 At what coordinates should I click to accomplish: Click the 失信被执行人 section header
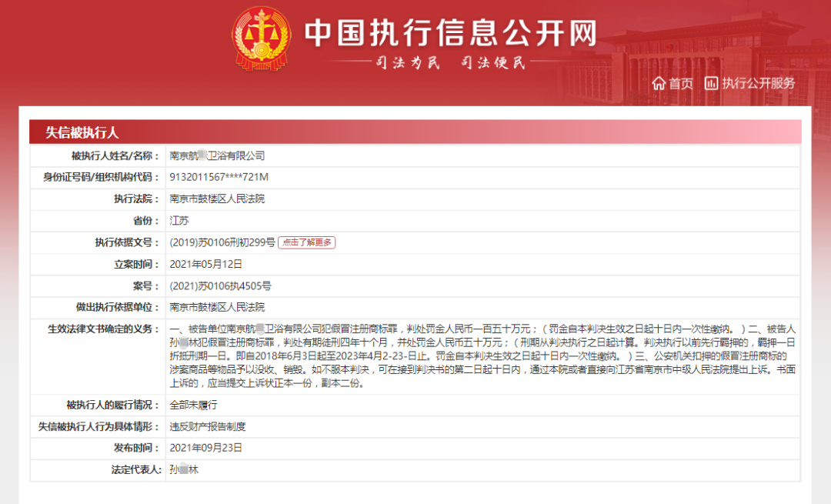coord(82,132)
